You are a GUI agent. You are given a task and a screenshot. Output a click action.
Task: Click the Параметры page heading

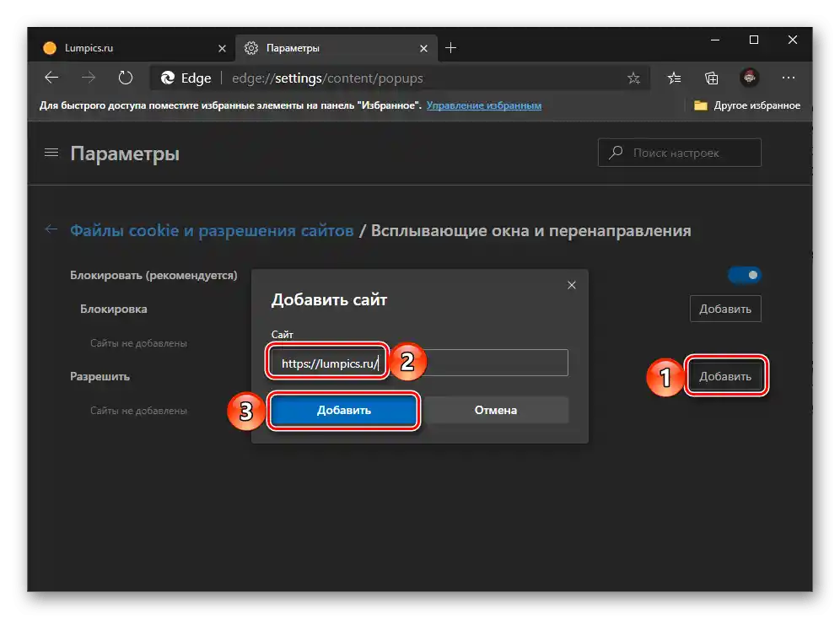[x=125, y=153]
